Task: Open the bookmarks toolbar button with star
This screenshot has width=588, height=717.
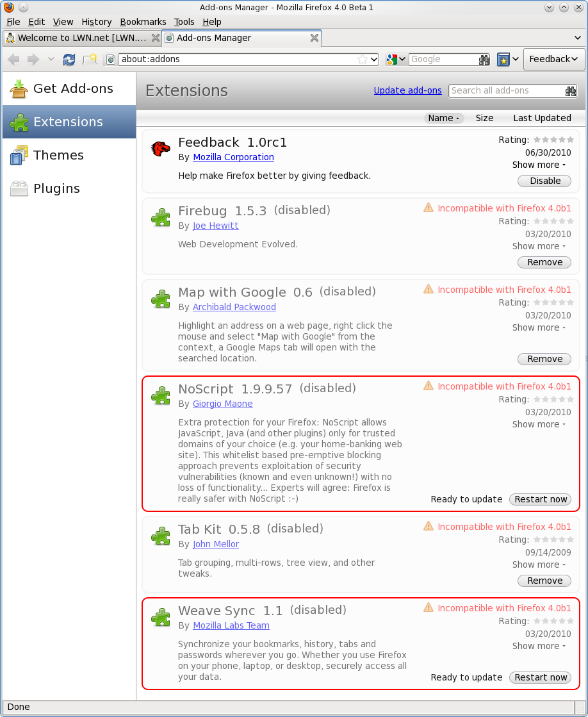Action: (504, 60)
